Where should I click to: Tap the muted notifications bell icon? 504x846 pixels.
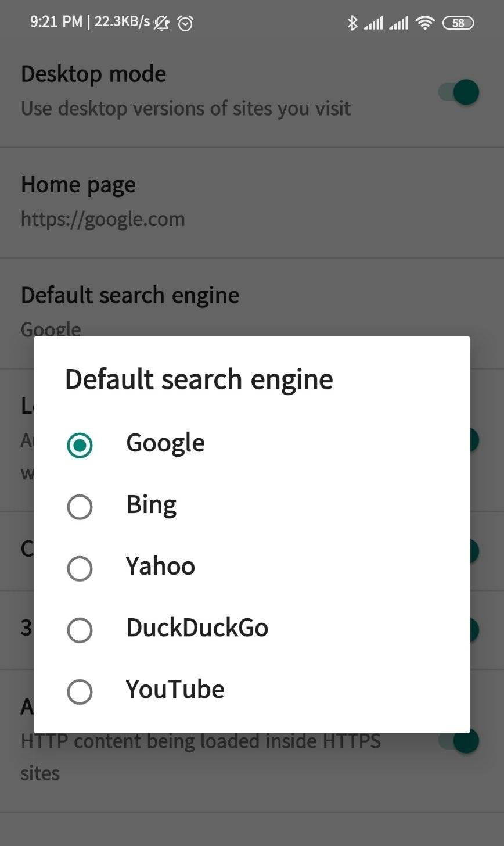161,23
